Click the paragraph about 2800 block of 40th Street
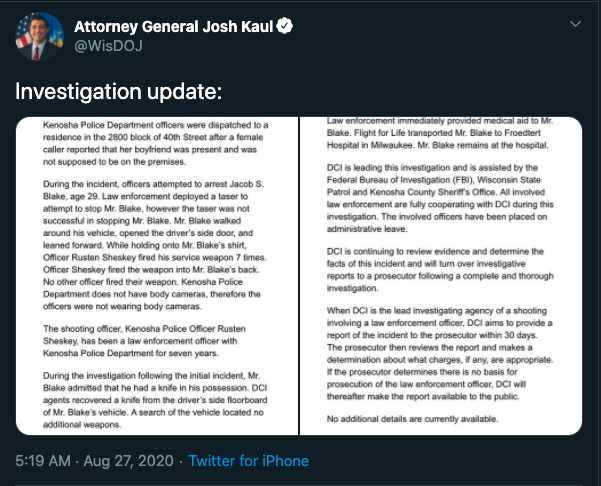 point(155,143)
